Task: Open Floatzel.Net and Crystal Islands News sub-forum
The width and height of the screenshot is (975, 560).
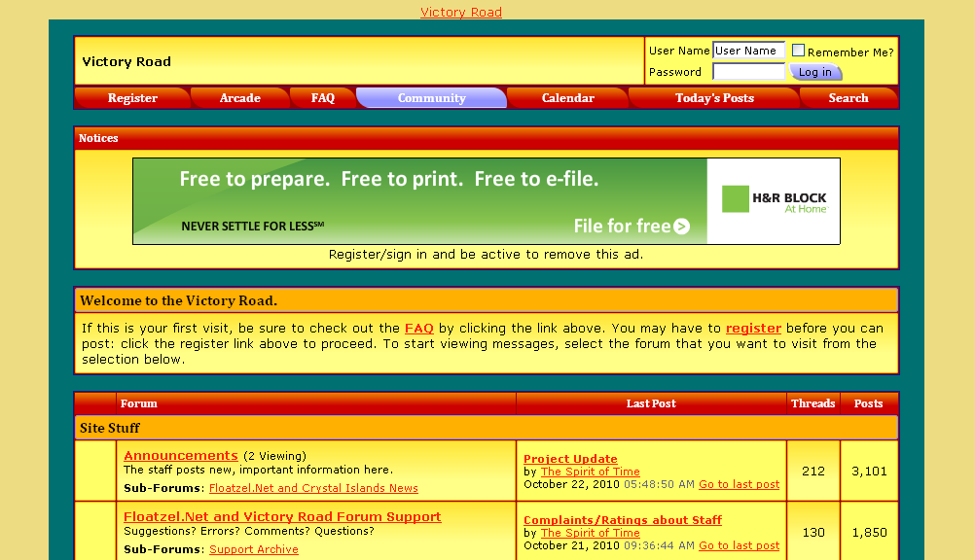Action: tap(313, 488)
